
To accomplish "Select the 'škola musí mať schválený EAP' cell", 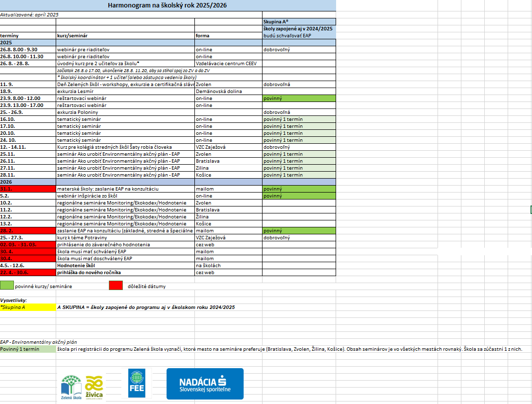I will [x=125, y=252].
